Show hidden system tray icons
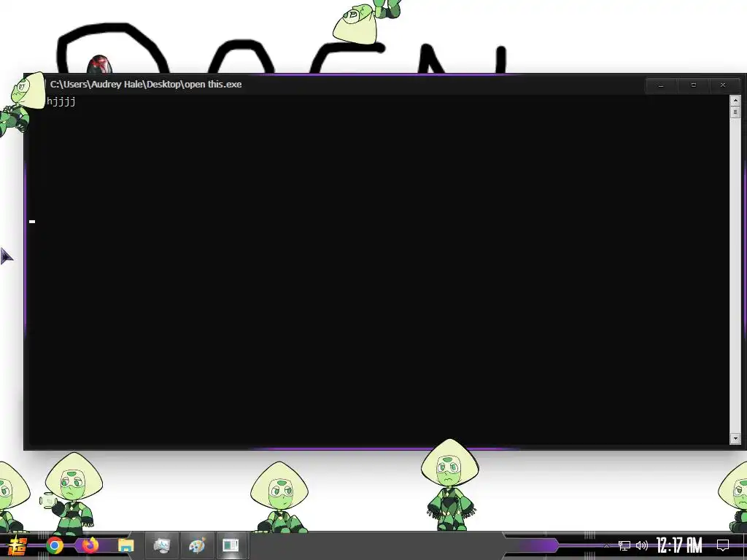 606,545
